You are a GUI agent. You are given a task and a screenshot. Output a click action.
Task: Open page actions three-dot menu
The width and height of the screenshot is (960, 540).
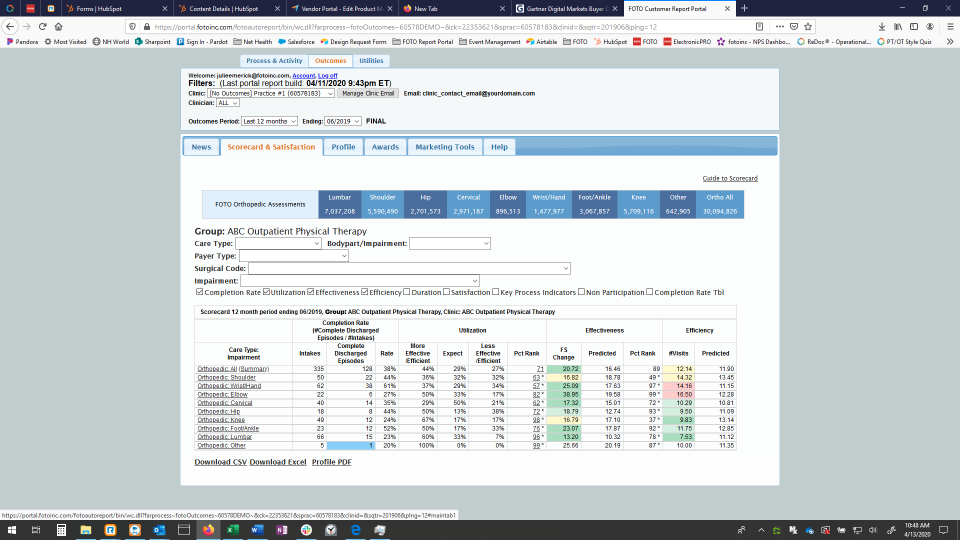click(x=779, y=26)
